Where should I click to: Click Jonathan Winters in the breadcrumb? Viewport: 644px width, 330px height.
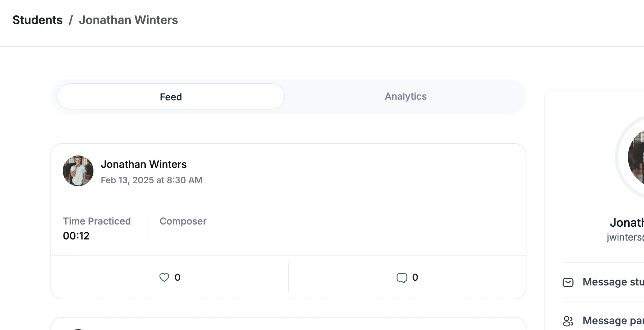pyautogui.click(x=129, y=20)
